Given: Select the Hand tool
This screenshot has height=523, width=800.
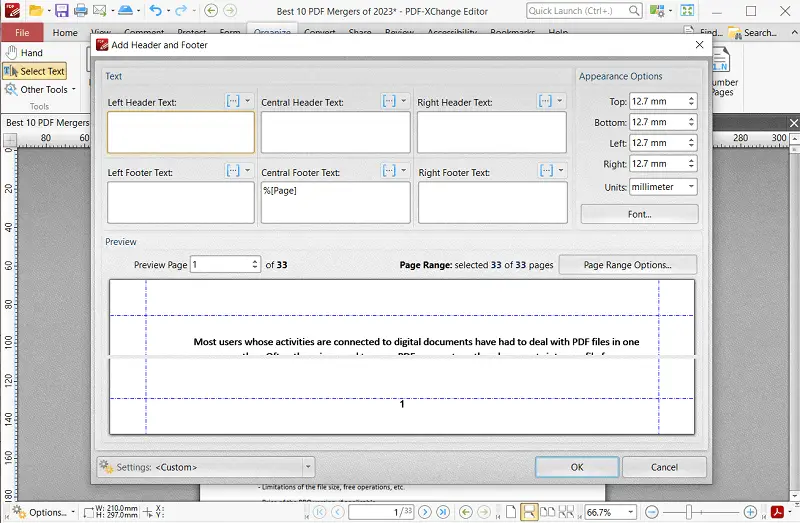Looking at the screenshot, I should pyautogui.click(x=24, y=53).
